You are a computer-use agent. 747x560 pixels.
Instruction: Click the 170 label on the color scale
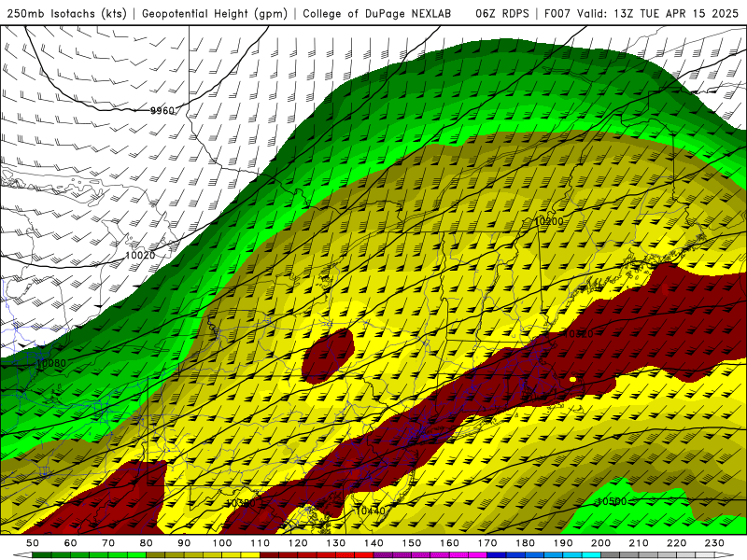click(x=486, y=543)
